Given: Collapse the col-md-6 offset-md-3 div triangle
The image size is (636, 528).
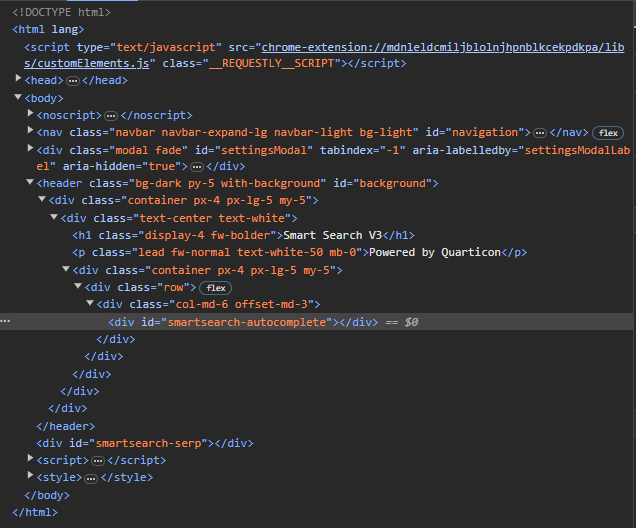Looking at the screenshot, I should pyautogui.click(x=90, y=303).
